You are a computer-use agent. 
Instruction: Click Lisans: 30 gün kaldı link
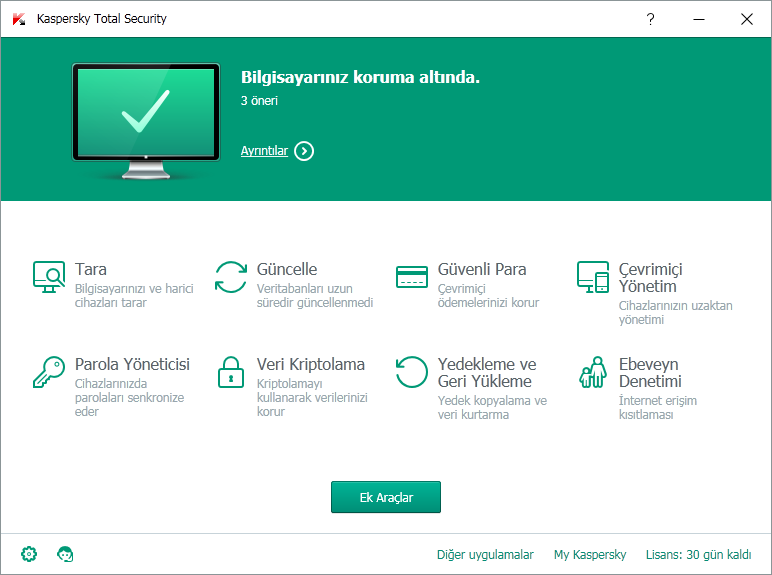[x=699, y=554]
